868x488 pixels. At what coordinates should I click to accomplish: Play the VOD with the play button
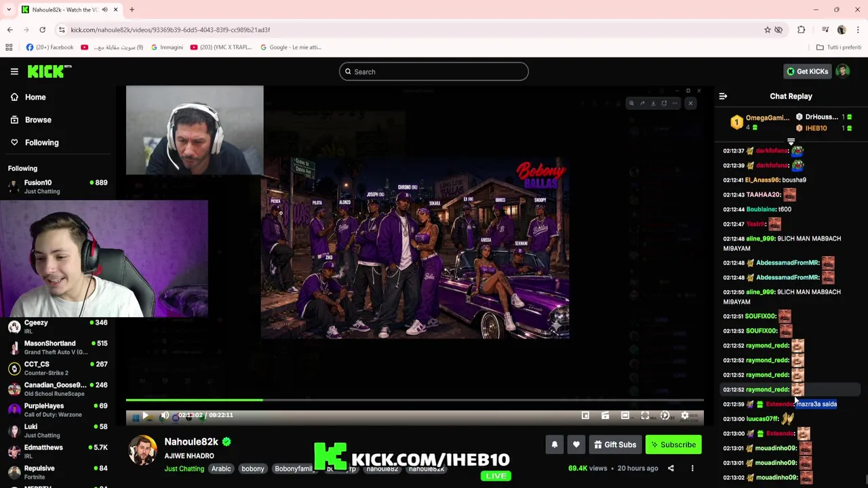(144, 415)
